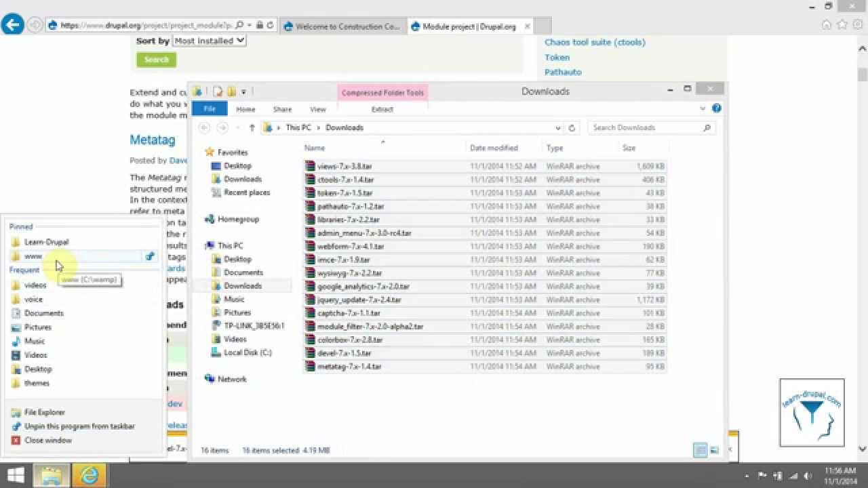Switch to Welcome to Construction browser tab
Image resolution: width=868 pixels, height=488 pixels.
[342, 26]
